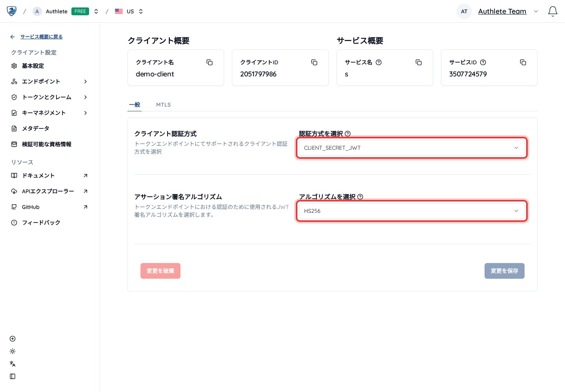Copy the service ID value
This screenshot has height=392, width=565.
click(523, 62)
